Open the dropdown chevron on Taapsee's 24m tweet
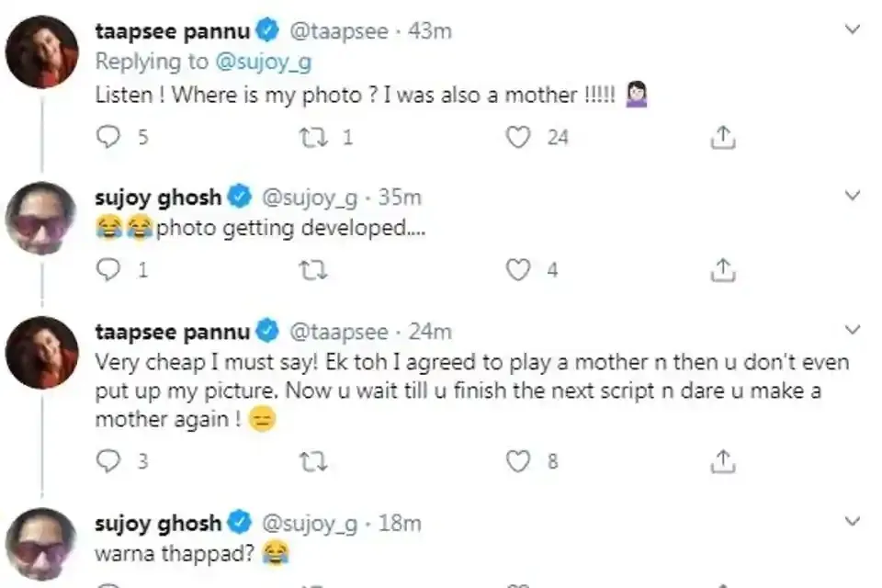The height and width of the screenshot is (588, 882). click(x=853, y=330)
